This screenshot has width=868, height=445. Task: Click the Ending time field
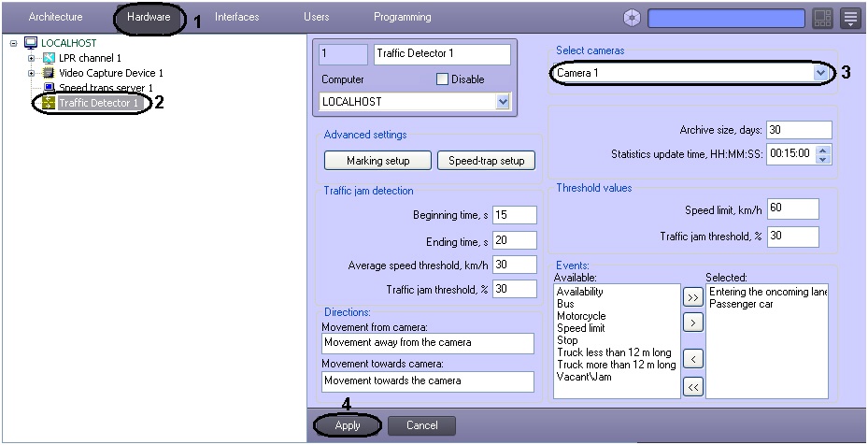[514, 240]
